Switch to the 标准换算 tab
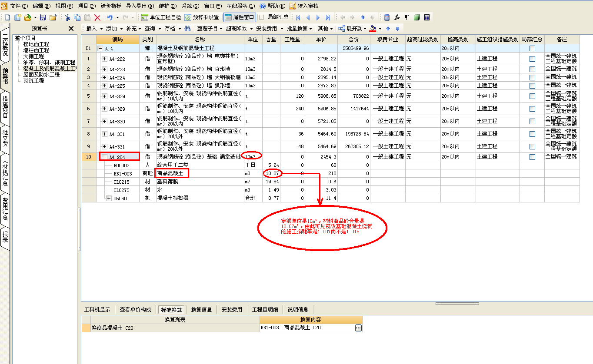 [171, 310]
